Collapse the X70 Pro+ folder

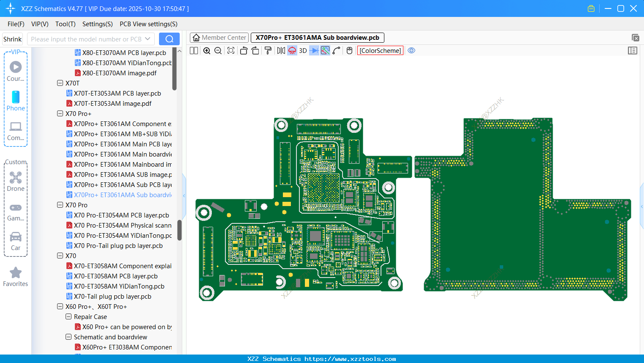(x=60, y=114)
